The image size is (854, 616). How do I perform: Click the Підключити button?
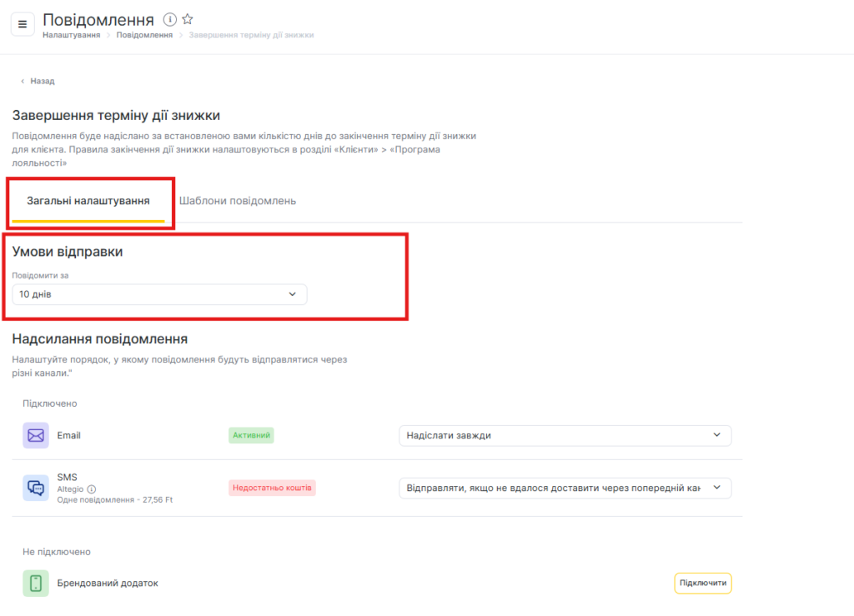[702, 583]
